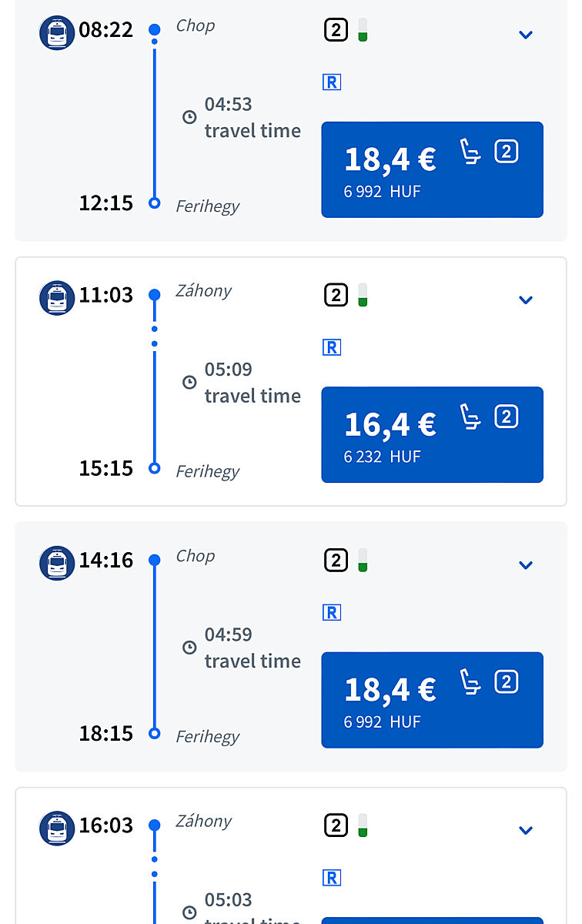Expand details of the 08:22 Chop train
The image size is (582, 924).
[x=526, y=35]
